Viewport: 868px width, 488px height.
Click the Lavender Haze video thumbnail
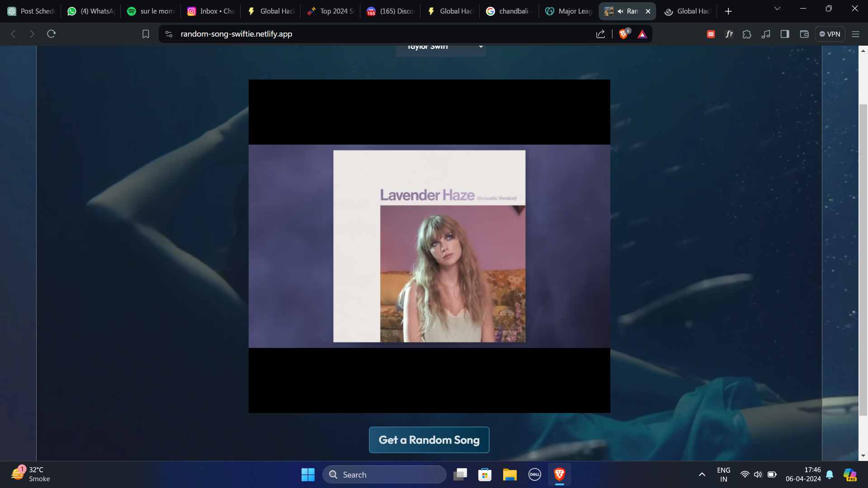429,246
